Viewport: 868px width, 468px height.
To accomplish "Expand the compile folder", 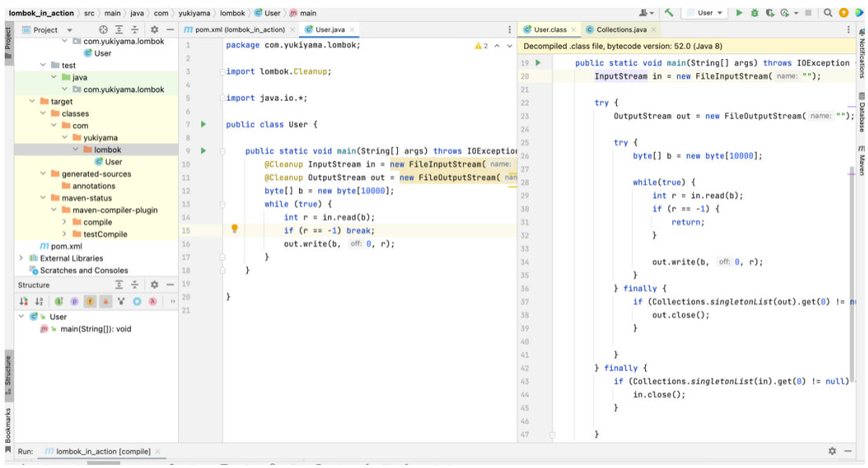I will (x=65, y=222).
